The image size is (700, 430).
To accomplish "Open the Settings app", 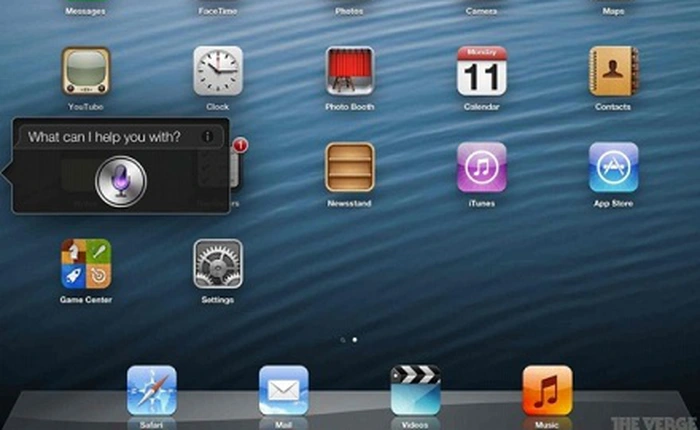I will pos(218,264).
